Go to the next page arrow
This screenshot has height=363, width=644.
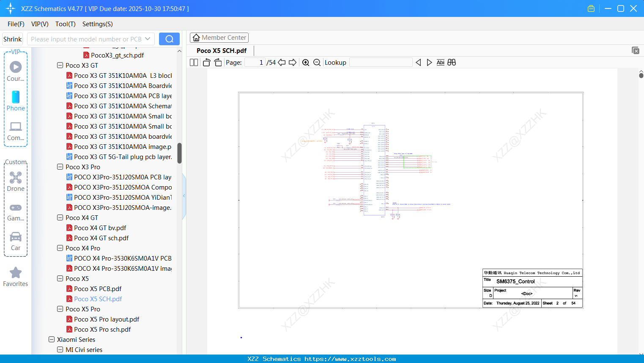293,63
